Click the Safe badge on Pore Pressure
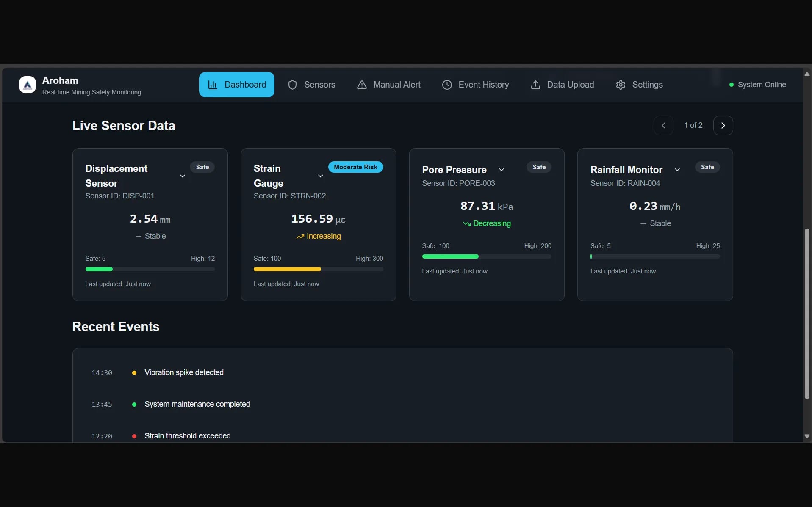Viewport: 812px width, 507px height. pos(539,167)
